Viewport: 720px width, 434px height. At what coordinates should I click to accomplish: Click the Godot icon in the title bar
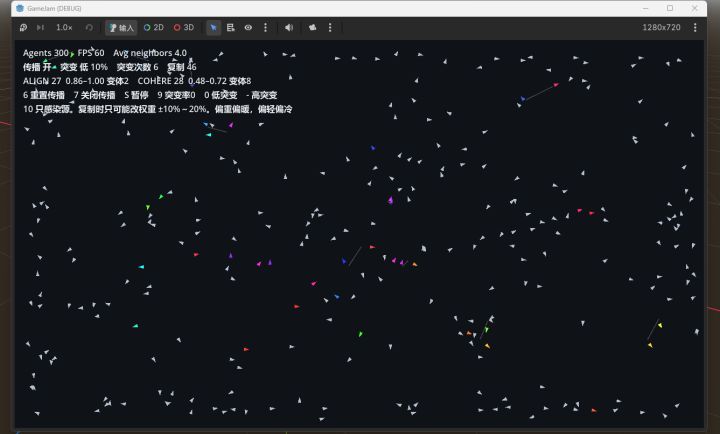[20, 8]
